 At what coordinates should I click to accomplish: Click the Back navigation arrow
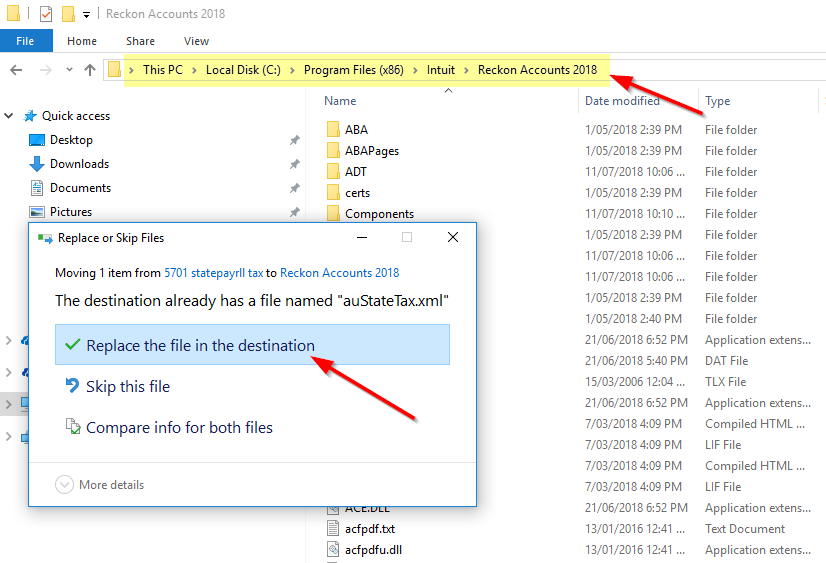click(x=16, y=70)
